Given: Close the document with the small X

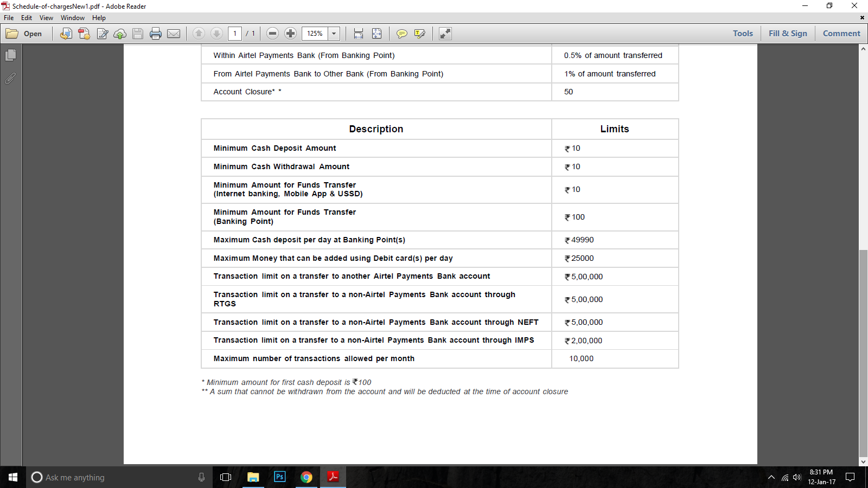Looking at the screenshot, I should (x=862, y=18).
